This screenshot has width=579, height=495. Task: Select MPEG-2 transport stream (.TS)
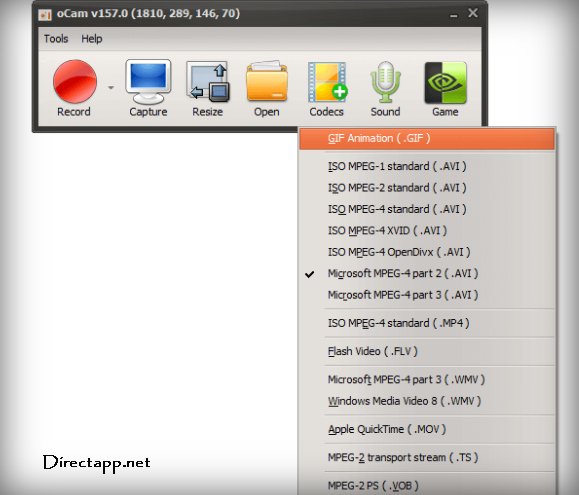pos(427,457)
